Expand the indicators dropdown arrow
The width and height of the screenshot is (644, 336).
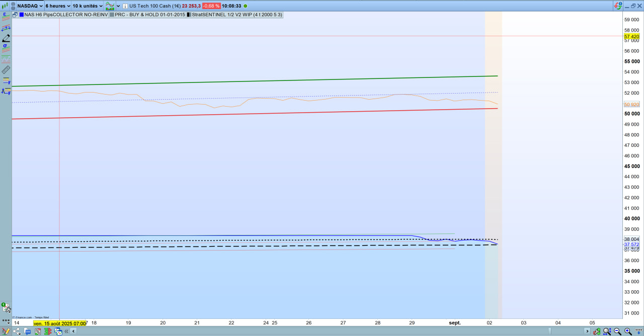pyautogui.click(x=118, y=6)
